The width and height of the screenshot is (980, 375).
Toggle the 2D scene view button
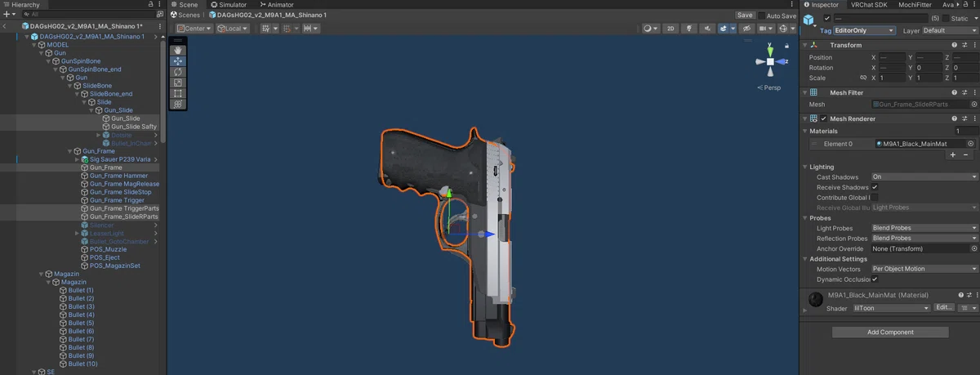(x=670, y=29)
